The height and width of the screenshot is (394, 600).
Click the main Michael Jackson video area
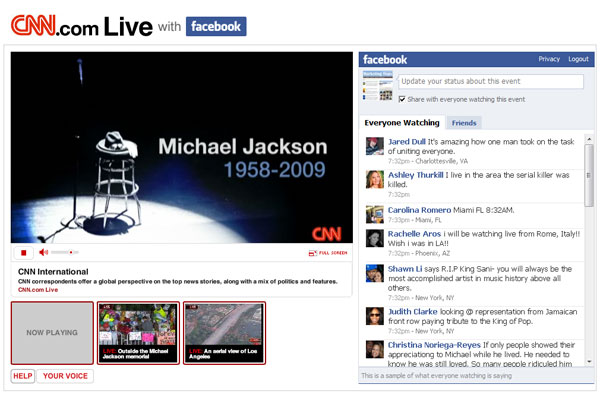(182, 147)
